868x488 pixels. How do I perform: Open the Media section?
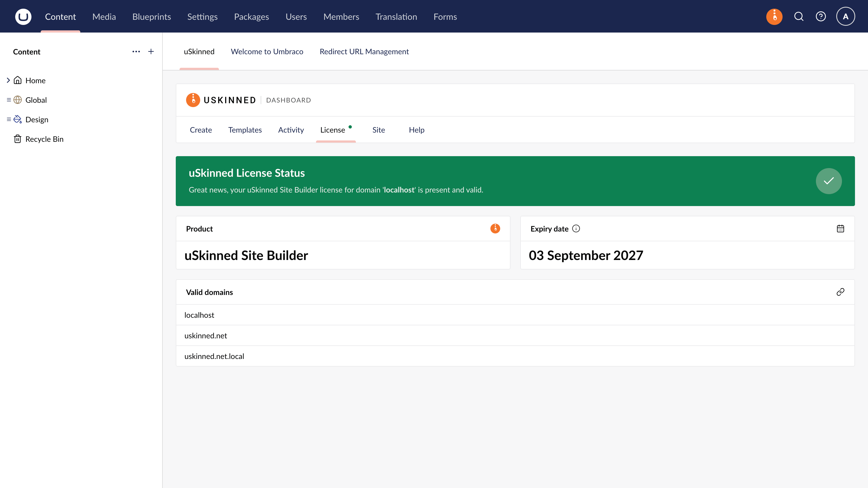click(x=104, y=17)
